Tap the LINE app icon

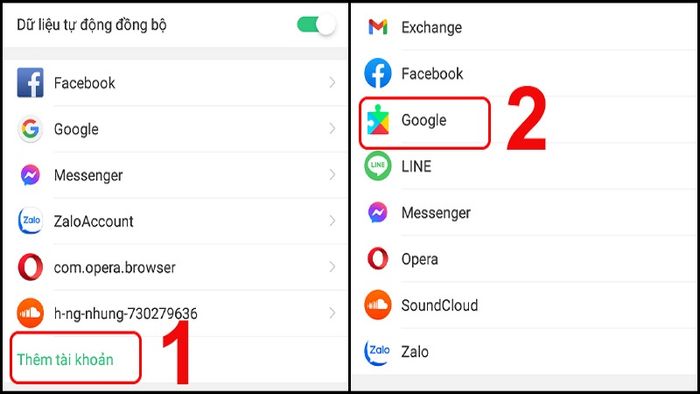(378, 166)
